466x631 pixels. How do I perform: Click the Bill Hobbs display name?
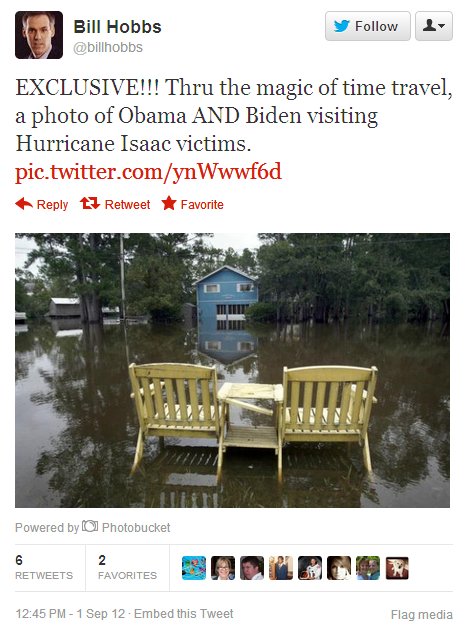117,27
